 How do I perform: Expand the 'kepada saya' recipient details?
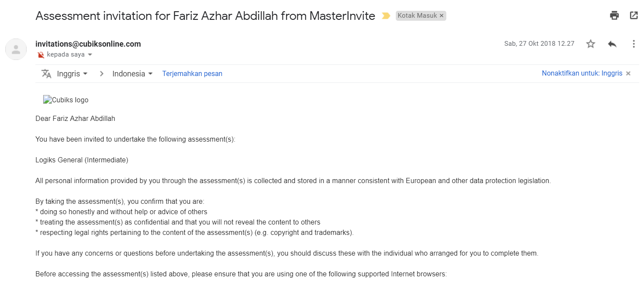(90, 55)
